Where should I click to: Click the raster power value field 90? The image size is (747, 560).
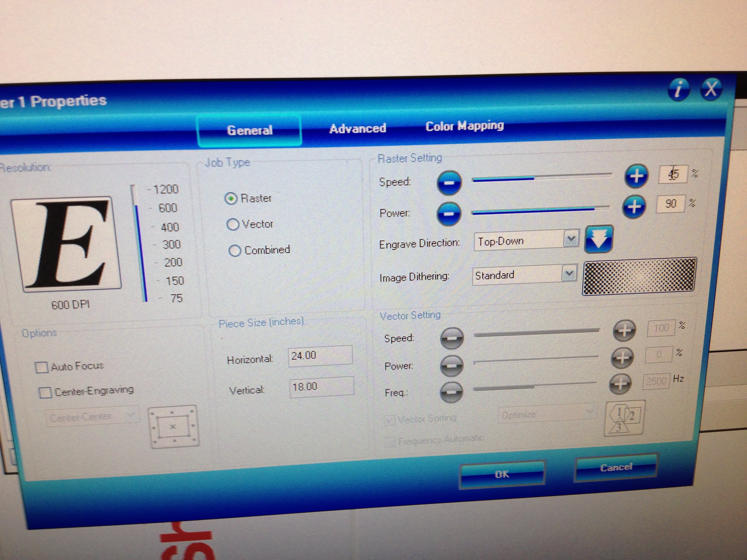pos(670,204)
